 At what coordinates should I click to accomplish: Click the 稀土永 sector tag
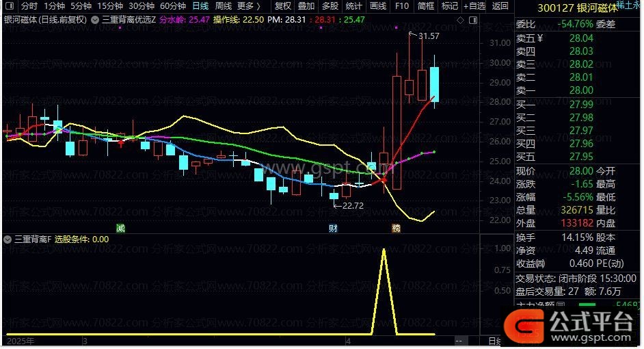pyautogui.click(x=629, y=4)
